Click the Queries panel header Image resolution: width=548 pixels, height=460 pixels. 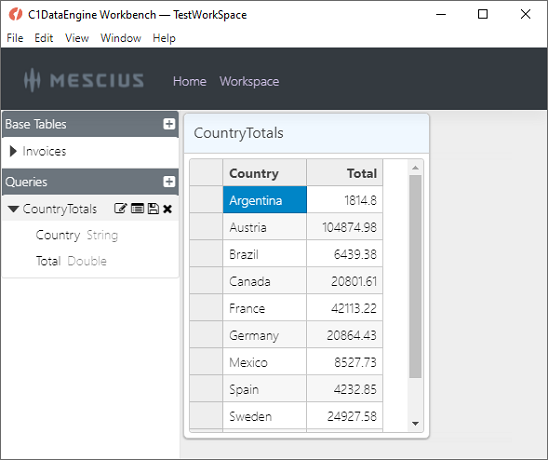coord(90,182)
